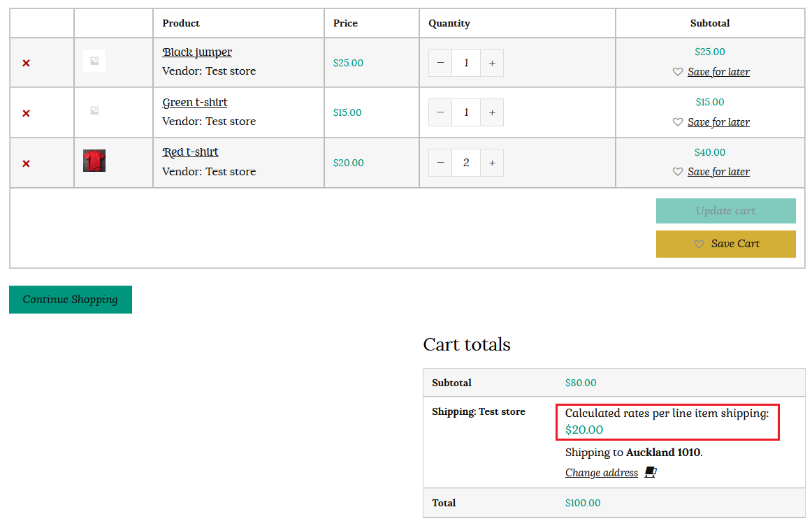Remove Red t-shirt from cart
This screenshot has width=812, height=521.
[26, 163]
